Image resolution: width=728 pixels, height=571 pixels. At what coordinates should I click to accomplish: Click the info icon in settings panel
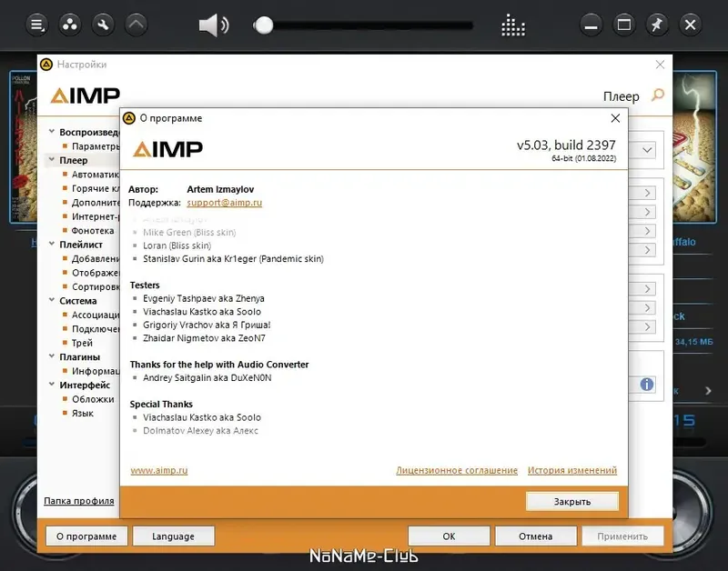[x=647, y=385]
